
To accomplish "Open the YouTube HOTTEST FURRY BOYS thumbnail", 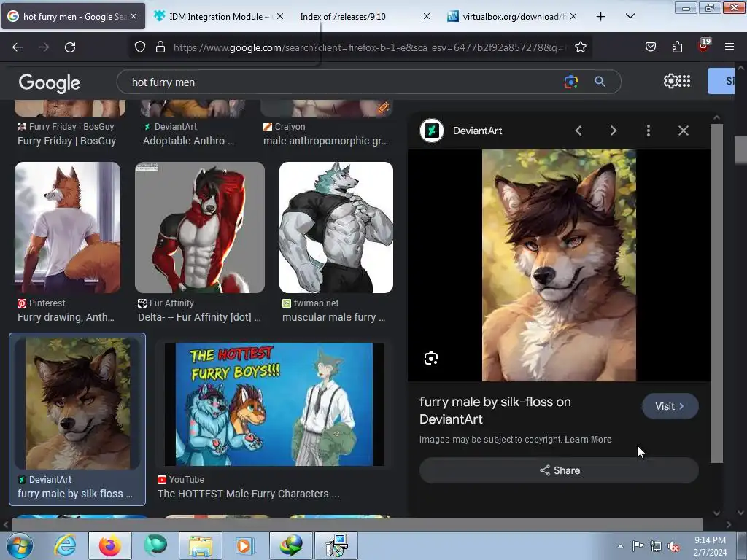I will 274,404.
